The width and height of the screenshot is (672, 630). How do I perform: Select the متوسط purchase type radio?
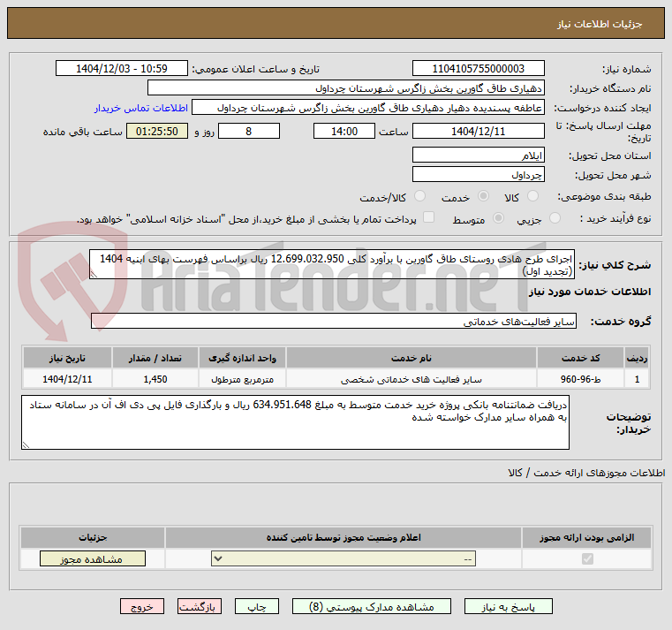498,218
